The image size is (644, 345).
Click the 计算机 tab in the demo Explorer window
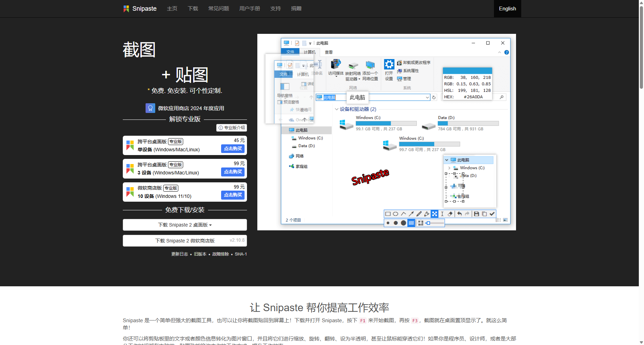(x=309, y=52)
